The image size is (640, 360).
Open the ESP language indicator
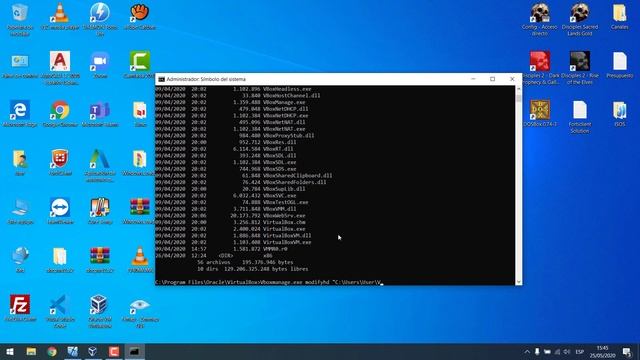pyautogui.click(x=580, y=351)
